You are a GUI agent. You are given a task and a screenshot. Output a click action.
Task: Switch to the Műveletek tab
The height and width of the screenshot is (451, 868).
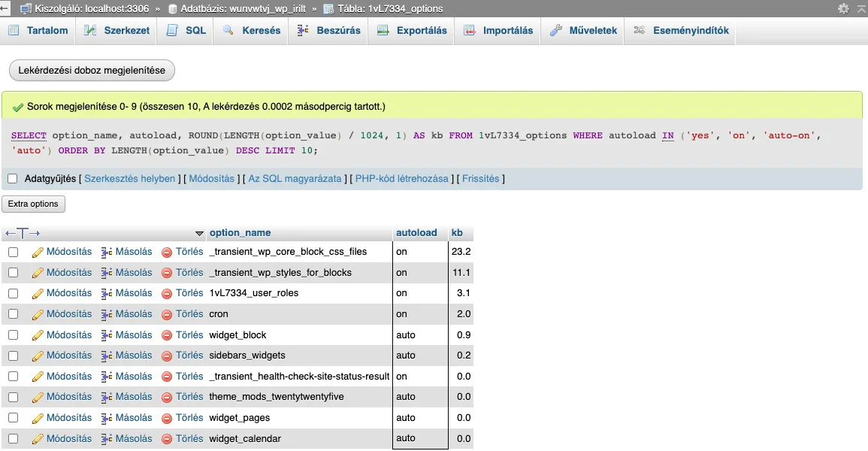pos(583,30)
